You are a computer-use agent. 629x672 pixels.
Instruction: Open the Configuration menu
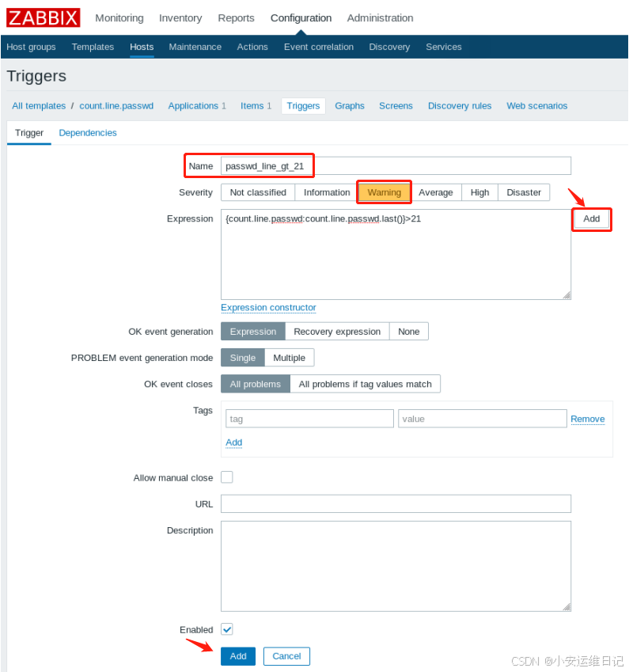[x=301, y=18]
